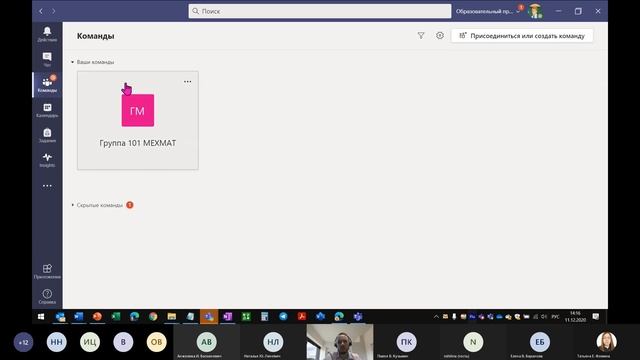This screenshot has width=640, height=360.
Task: Open OneNote from the taskbar
Action: click(x=227, y=317)
